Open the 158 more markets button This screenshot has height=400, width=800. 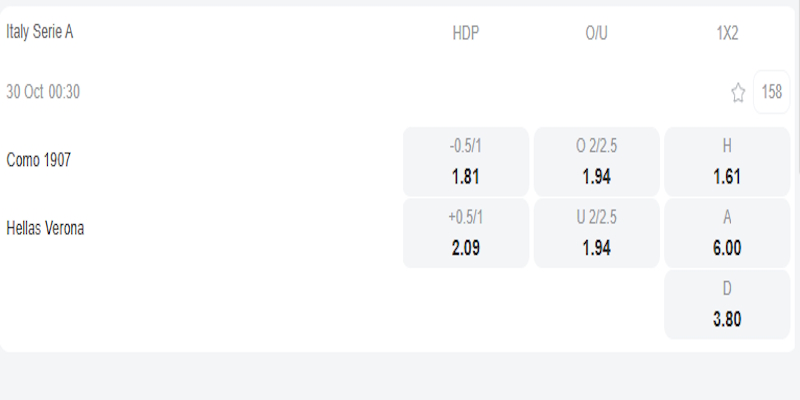pyautogui.click(x=772, y=93)
